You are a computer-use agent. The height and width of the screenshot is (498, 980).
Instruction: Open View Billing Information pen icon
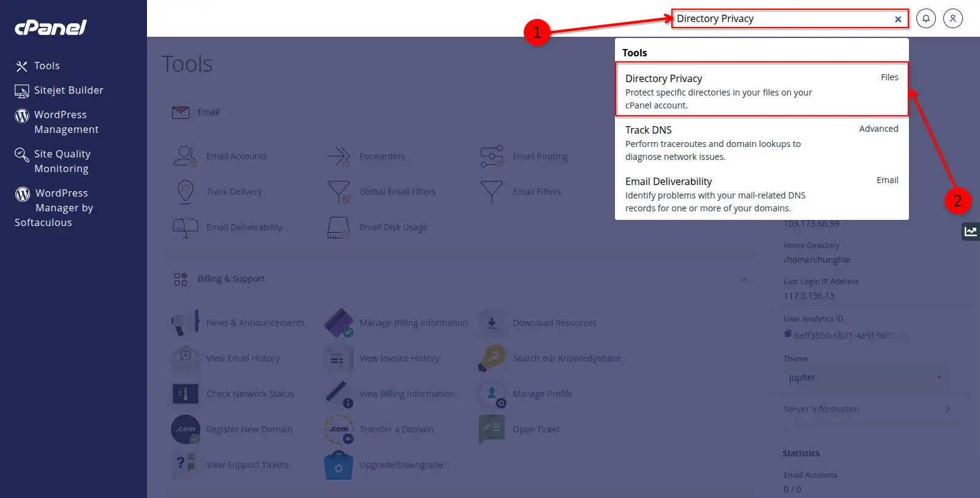(x=339, y=394)
